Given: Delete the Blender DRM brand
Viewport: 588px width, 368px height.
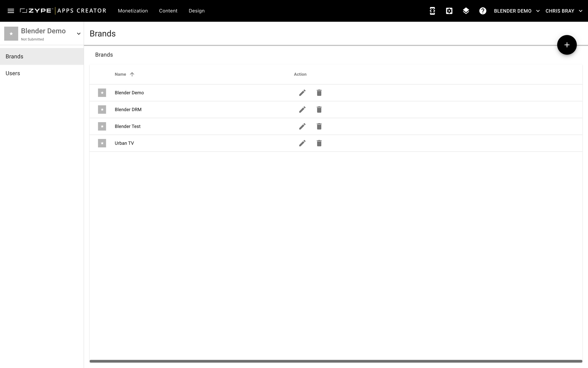Looking at the screenshot, I should (319, 110).
